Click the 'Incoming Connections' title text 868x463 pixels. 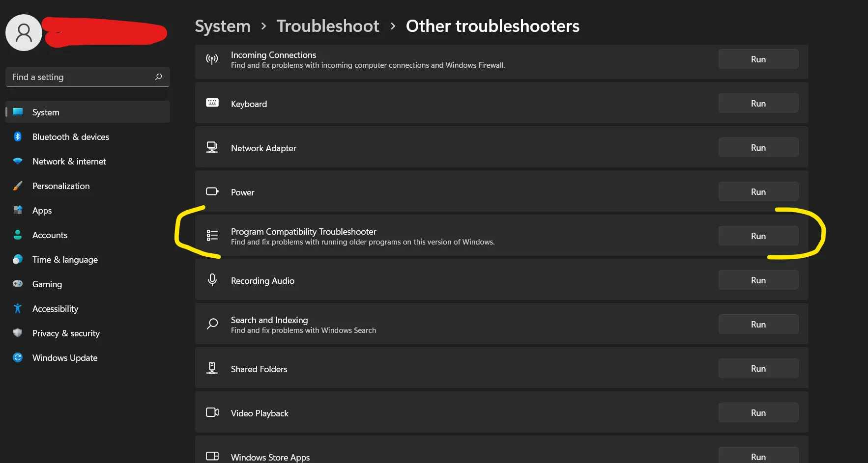(273, 55)
